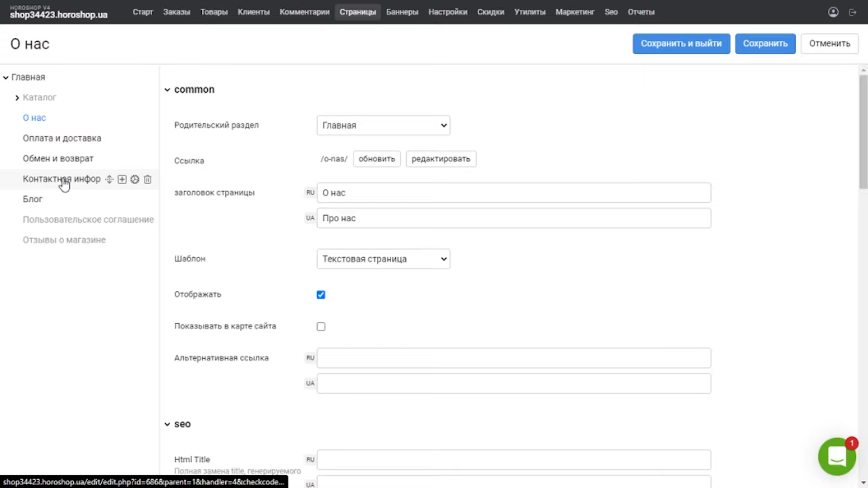868x488 pixels.
Task: Change the Шаблон dropdown selection
Action: pyautogui.click(x=383, y=259)
